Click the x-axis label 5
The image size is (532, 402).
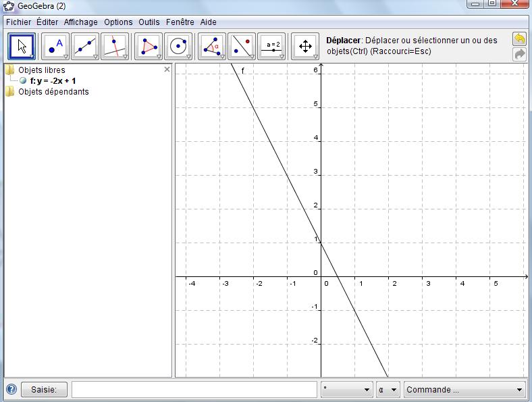coord(496,283)
